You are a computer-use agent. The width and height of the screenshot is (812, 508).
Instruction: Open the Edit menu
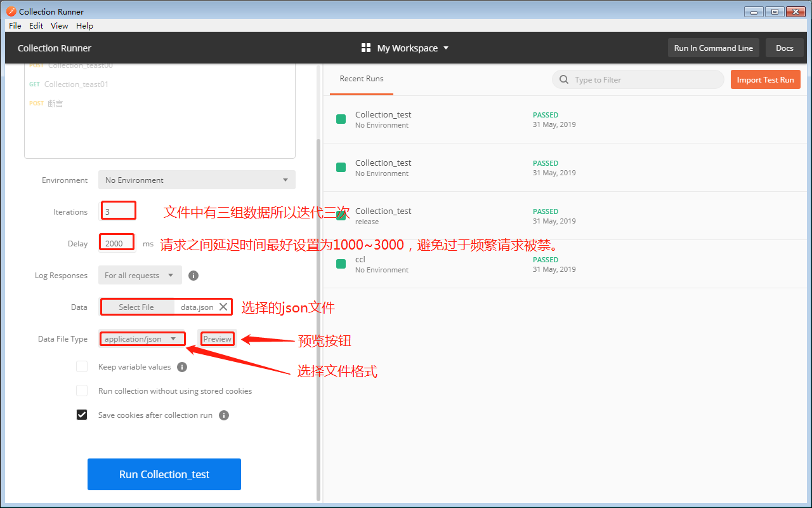tap(36, 26)
